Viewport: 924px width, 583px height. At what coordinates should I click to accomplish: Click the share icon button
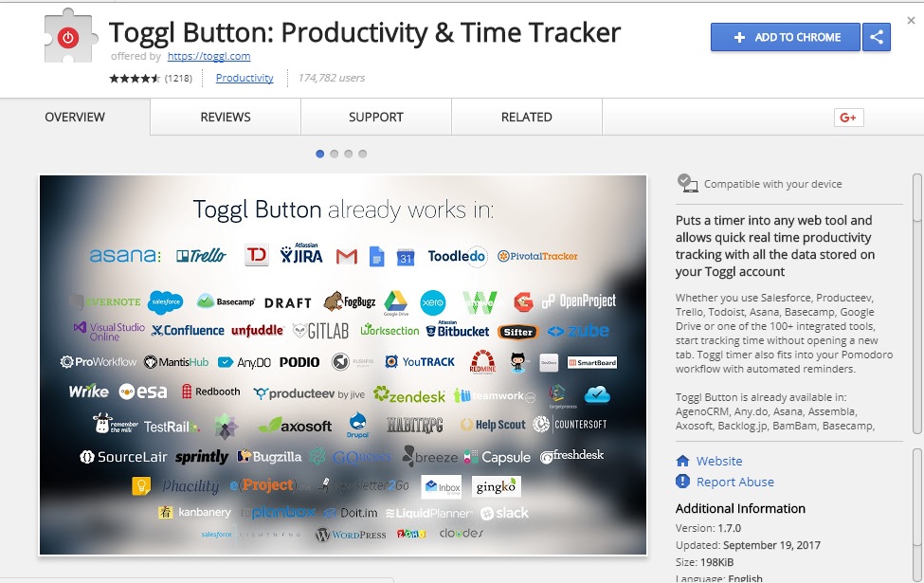click(x=877, y=37)
